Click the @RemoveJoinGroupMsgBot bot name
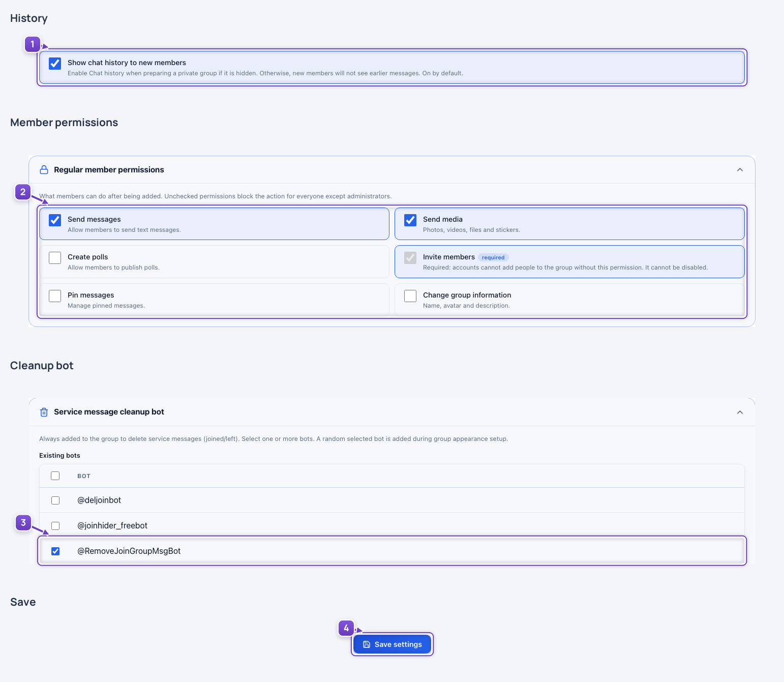This screenshot has height=682, width=784. pos(129,551)
